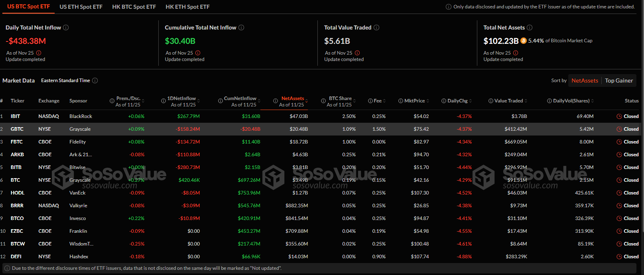Click the Valkyrie sponsor name
Viewport: 644px width, 275px height.
78,206
